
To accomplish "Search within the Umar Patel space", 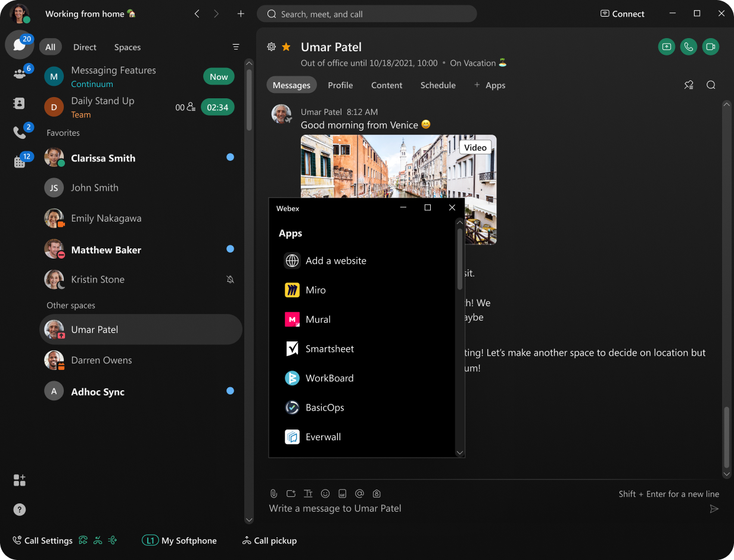I will point(711,85).
